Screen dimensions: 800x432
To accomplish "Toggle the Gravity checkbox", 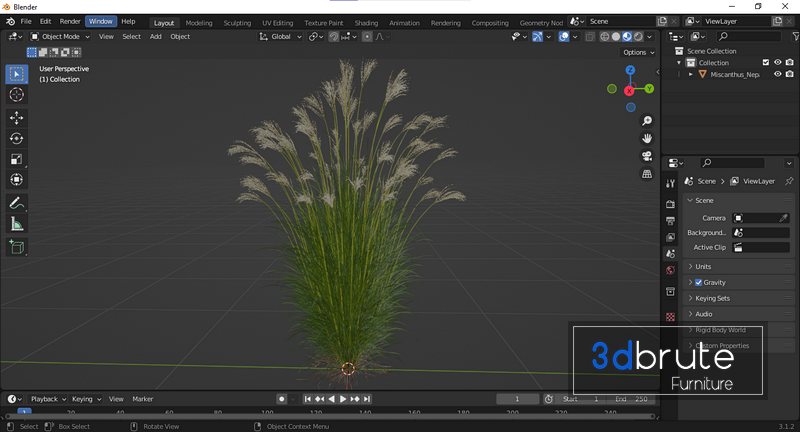I will (x=698, y=283).
